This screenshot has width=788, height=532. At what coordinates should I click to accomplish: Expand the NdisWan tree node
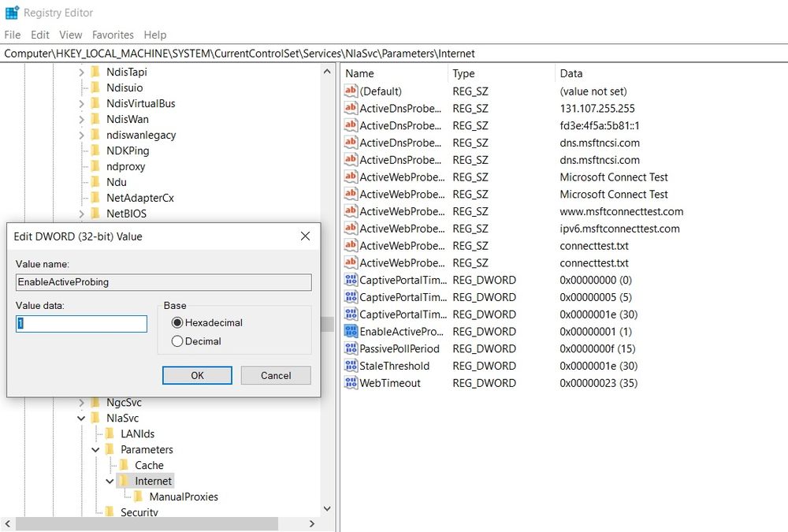point(81,119)
